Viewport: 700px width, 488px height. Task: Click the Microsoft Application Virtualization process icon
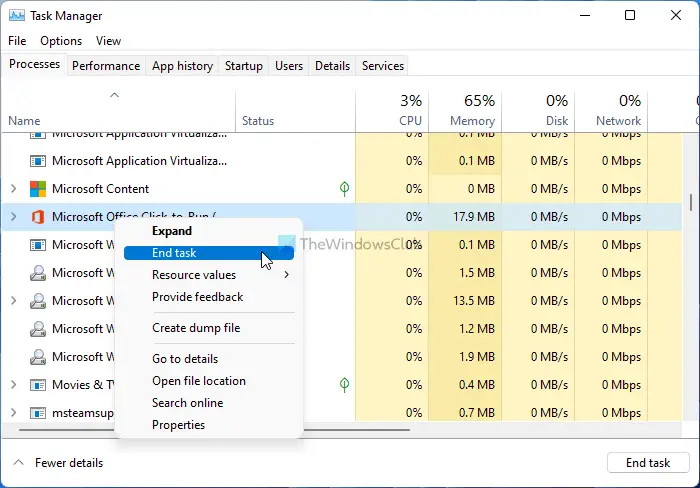[38, 161]
